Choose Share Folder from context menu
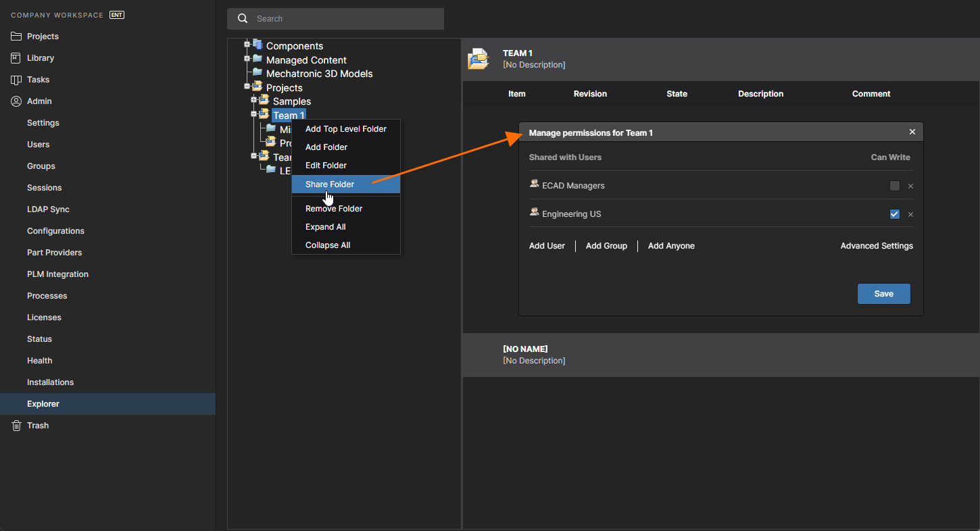This screenshot has height=531, width=980. pyautogui.click(x=330, y=184)
